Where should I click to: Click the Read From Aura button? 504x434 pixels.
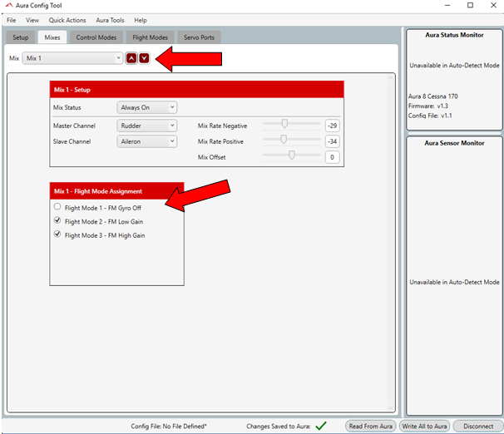[x=371, y=426]
